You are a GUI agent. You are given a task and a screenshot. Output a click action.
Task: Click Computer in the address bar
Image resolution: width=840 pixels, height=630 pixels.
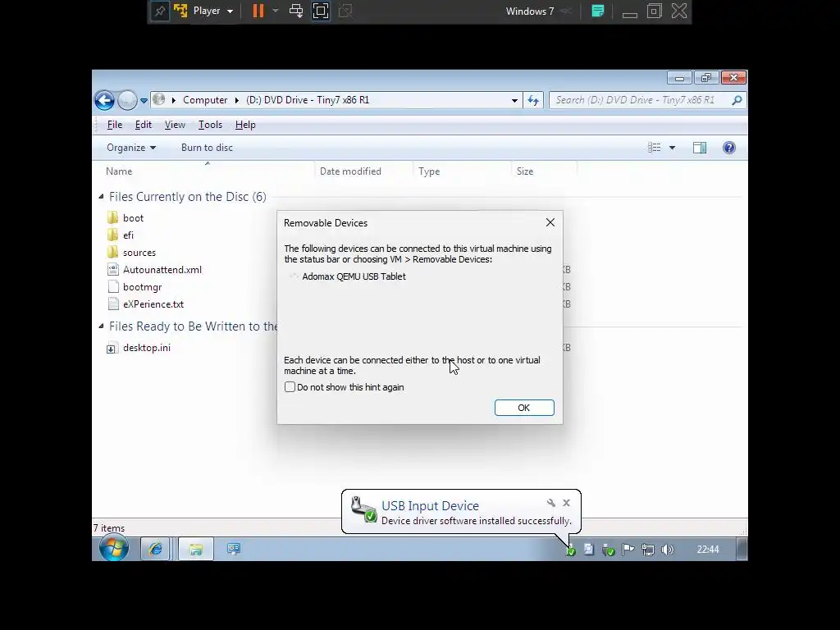pyautogui.click(x=205, y=100)
